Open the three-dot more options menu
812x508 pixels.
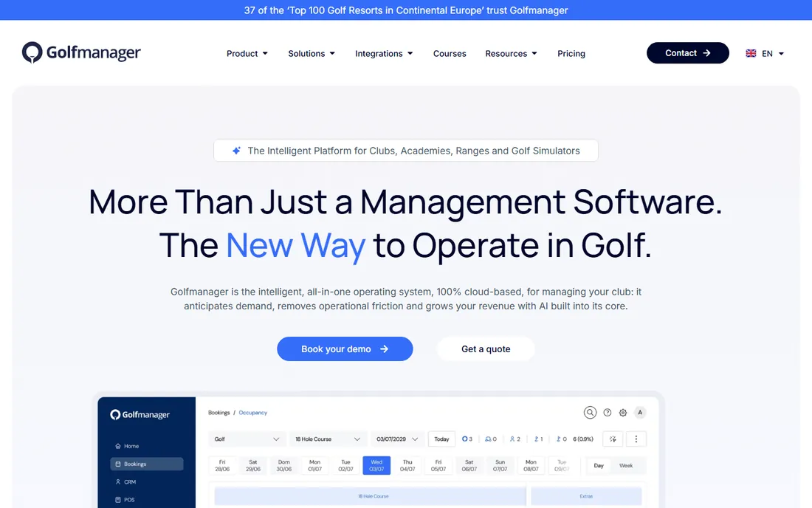(x=636, y=439)
